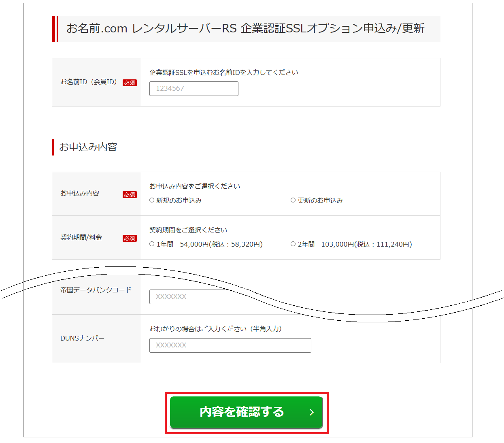Click the 帝国データバンクコード row label

click(96, 290)
